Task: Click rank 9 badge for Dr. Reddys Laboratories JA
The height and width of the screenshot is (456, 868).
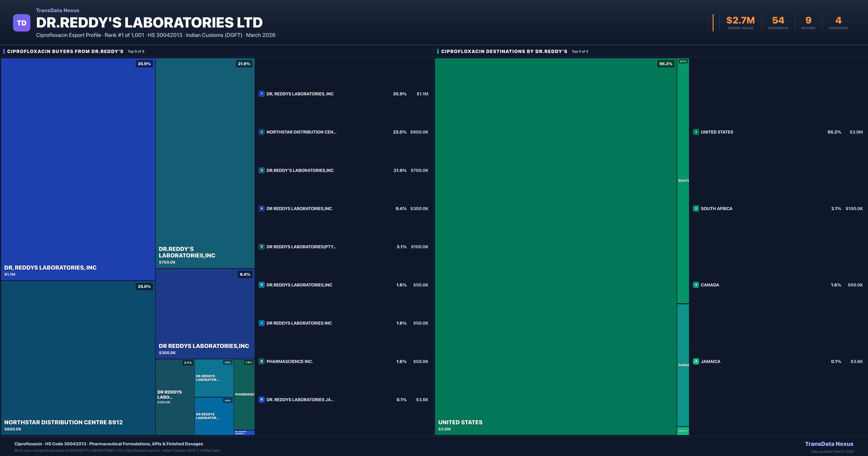Action: click(x=261, y=399)
